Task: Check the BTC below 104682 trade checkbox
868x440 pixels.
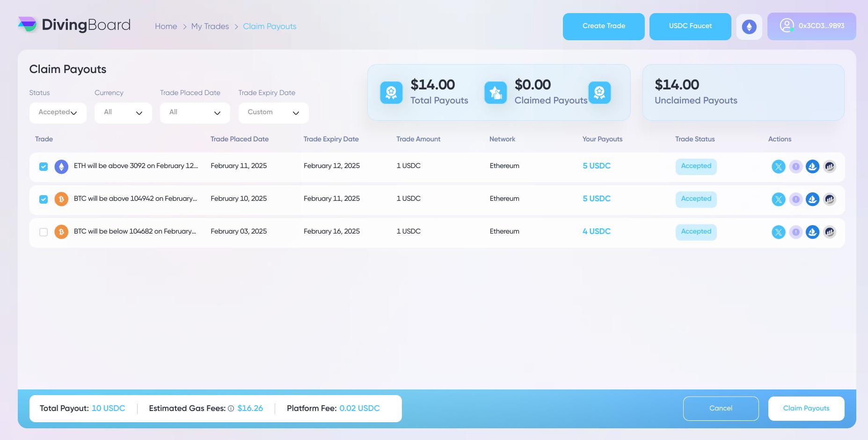Action: (x=44, y=232)
